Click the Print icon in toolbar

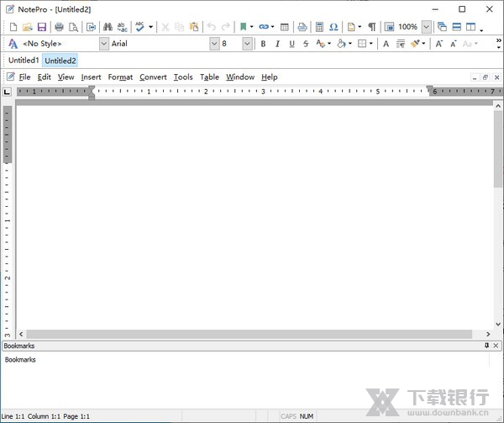click(59, 27)
